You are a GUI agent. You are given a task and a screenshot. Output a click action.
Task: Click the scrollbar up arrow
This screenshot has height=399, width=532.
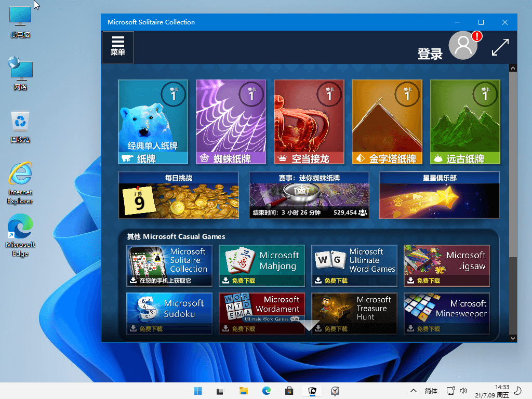tap(513, 67)
